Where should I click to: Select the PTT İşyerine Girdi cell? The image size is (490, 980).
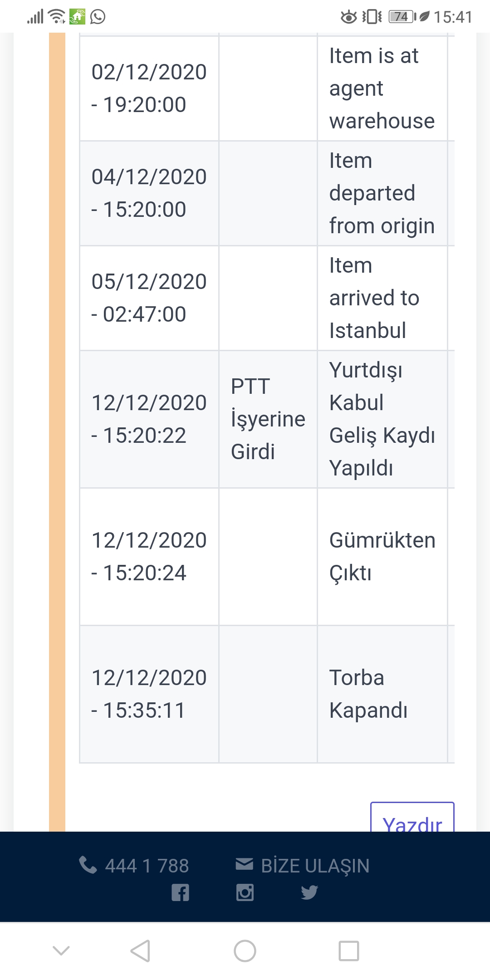point(268,419)
